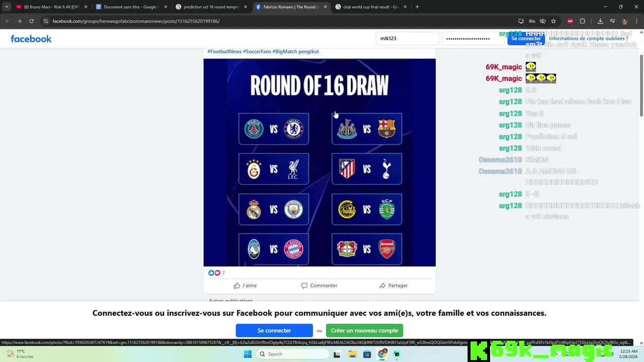Click the address bar URL
The image size is (644, 362).
[x=136, y=21]
